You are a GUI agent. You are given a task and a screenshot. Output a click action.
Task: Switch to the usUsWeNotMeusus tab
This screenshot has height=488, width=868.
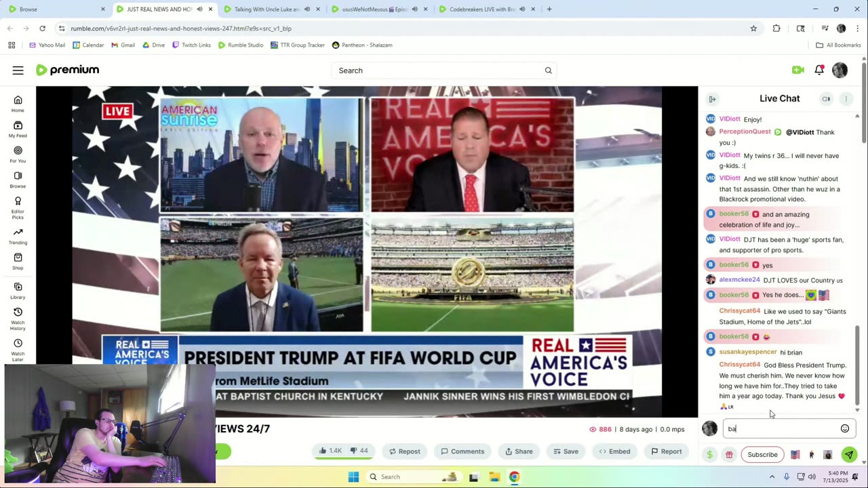(378, 9)
